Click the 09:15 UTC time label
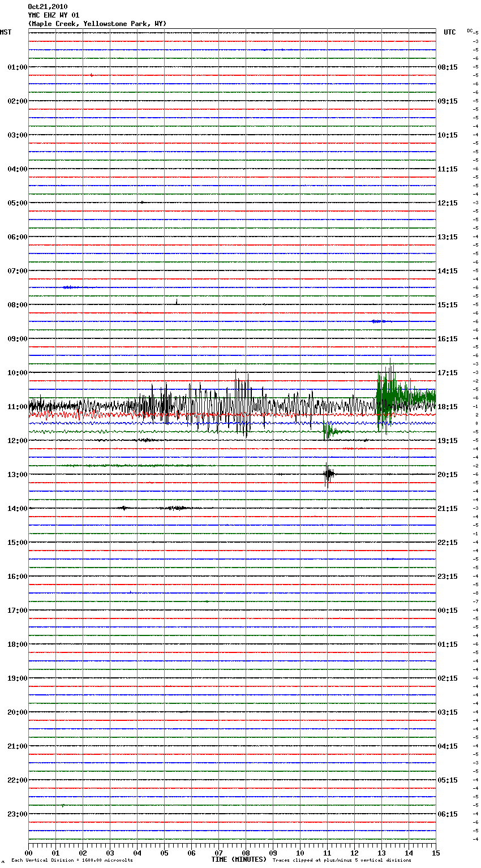Image resolution: width=481 pixels, height=868 pixels. [x=448, y=101]
